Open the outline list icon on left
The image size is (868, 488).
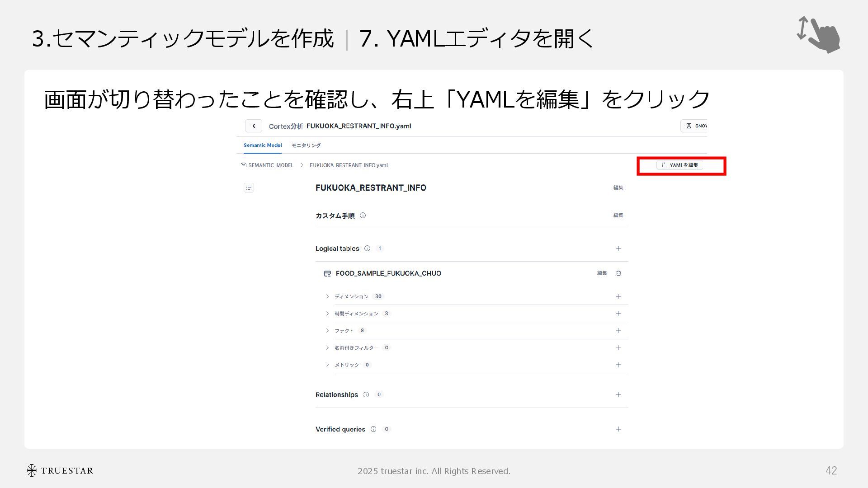coord(249,188)
